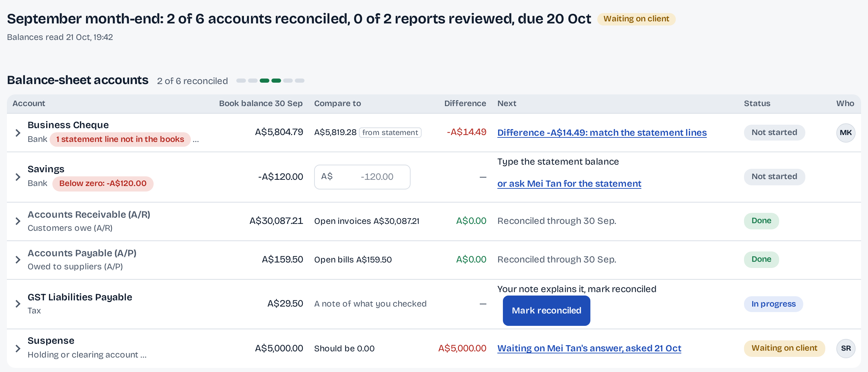This screenshot has height=372, width=868.
Task: Click Accounts Payable 'Done' status
Action: click(761, 259)
